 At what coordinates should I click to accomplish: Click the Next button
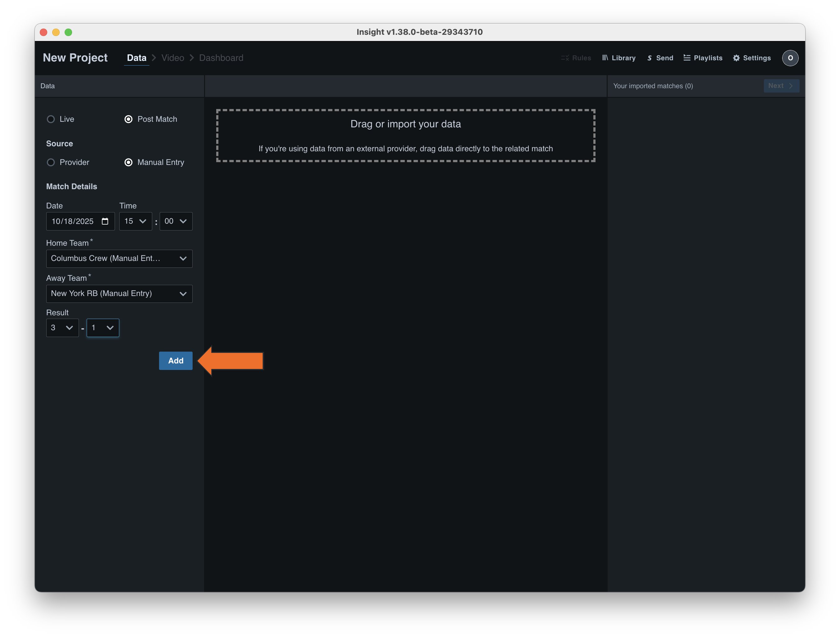[x=781, y=86]
